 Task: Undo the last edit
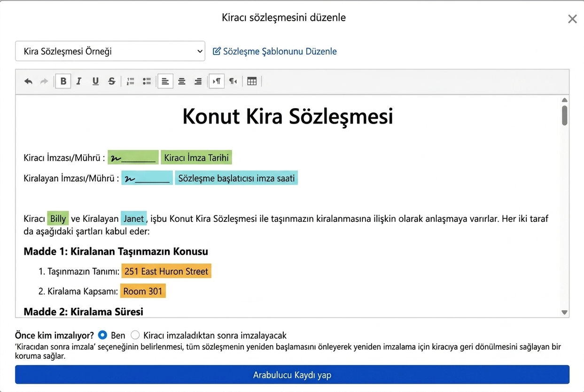[28, 81]
